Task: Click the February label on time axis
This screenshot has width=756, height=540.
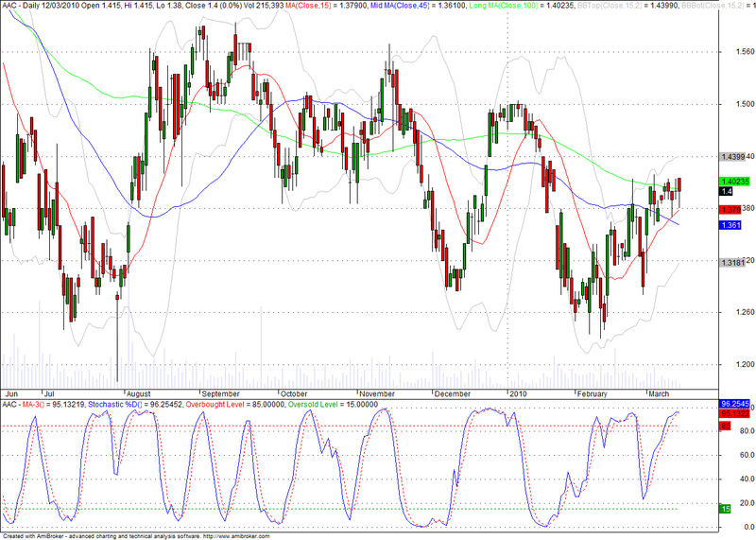Action: pos(593,393)
